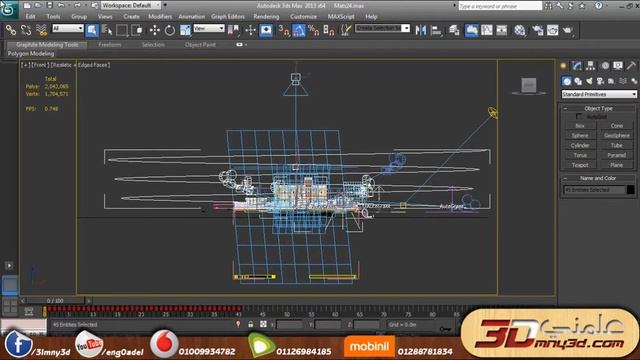
Task: Click the Redo arrow in quick access toolbar
Action: click(x=77, y=6)
